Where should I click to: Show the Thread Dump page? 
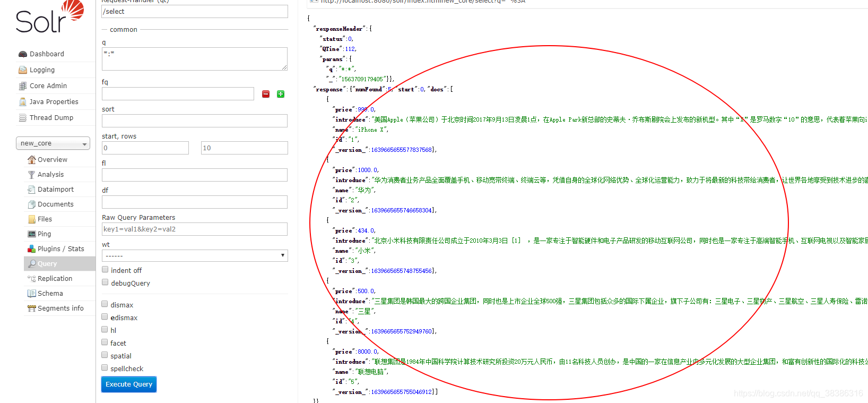(x=51, y=118)
